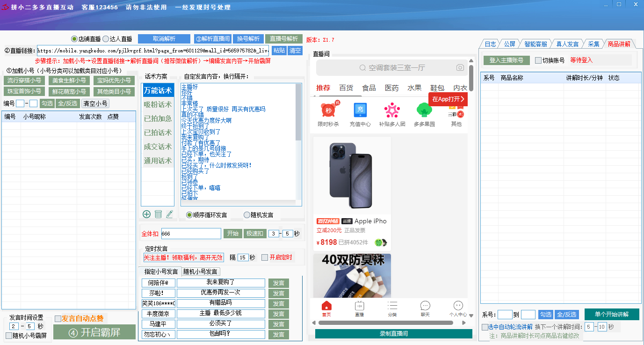Click the add script plus icon
Screen dimensions: 644x345
(x=146, y=214)
